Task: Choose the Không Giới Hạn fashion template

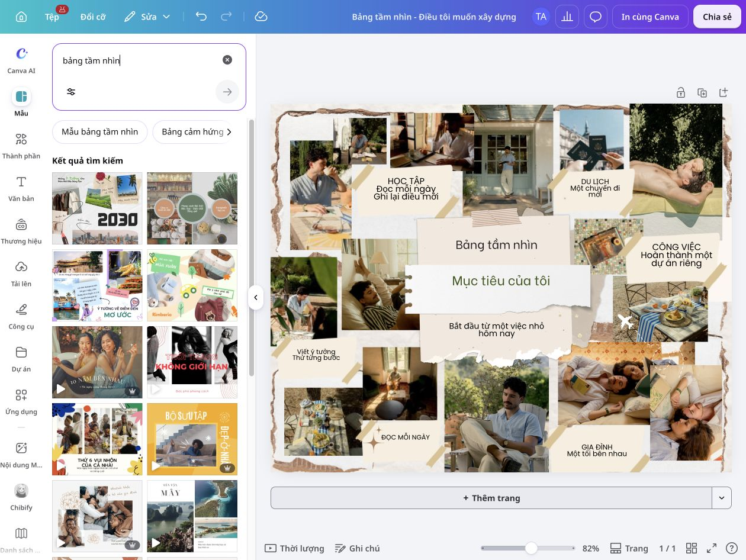Action: (192, 362)
